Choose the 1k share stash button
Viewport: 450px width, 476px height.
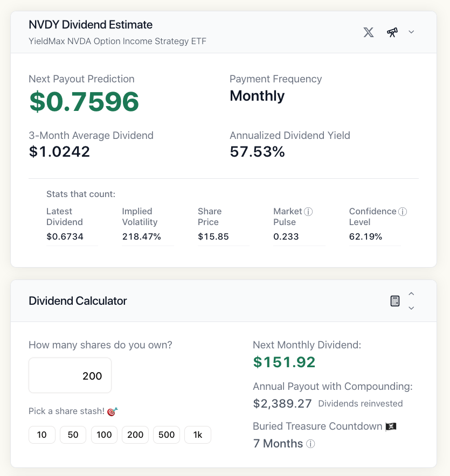click(198, 435)
